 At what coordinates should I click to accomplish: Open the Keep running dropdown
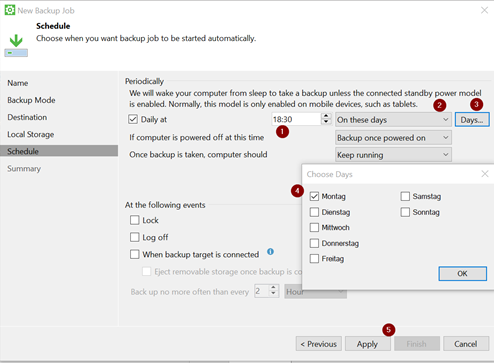(393, 155)
